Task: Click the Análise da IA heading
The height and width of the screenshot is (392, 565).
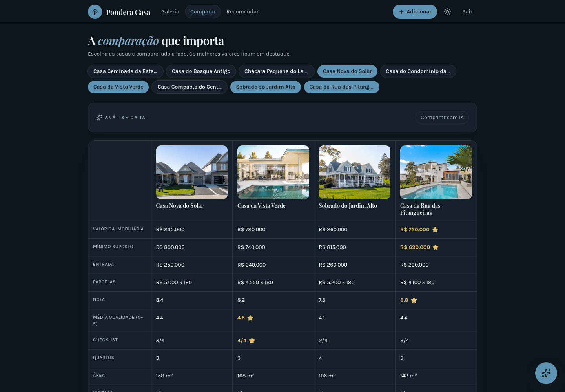Action: tap(125, 118)
